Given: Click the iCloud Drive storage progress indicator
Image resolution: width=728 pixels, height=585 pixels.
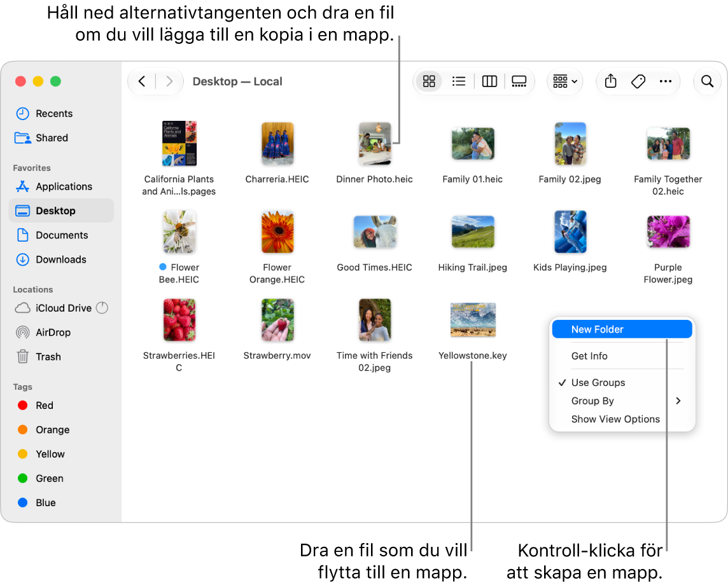Looking at the screenshot, I should tap(102, 308).
